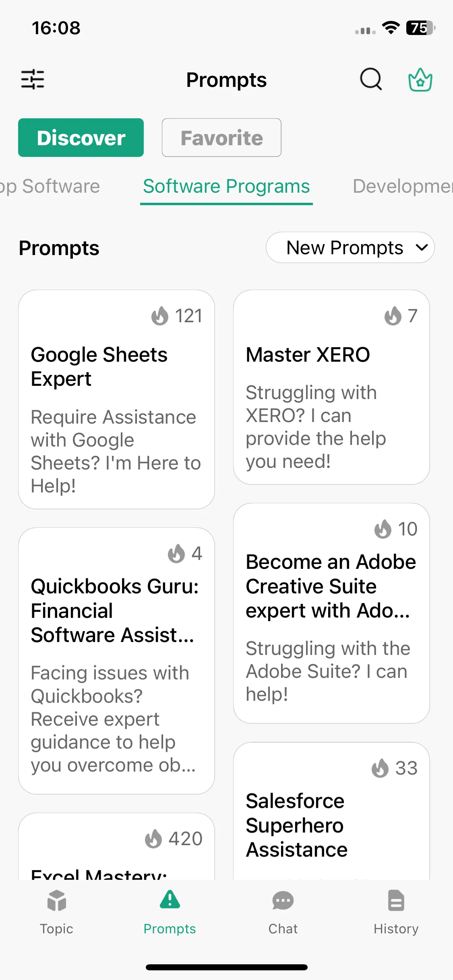Click the chevron beside New Prompts
Screen dimensions: 453x980
[x=422, y=247]
